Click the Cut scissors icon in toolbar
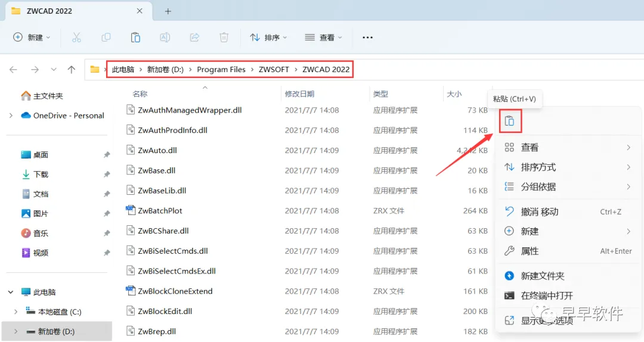The image size is (644, 342). (x=76, y=38)
